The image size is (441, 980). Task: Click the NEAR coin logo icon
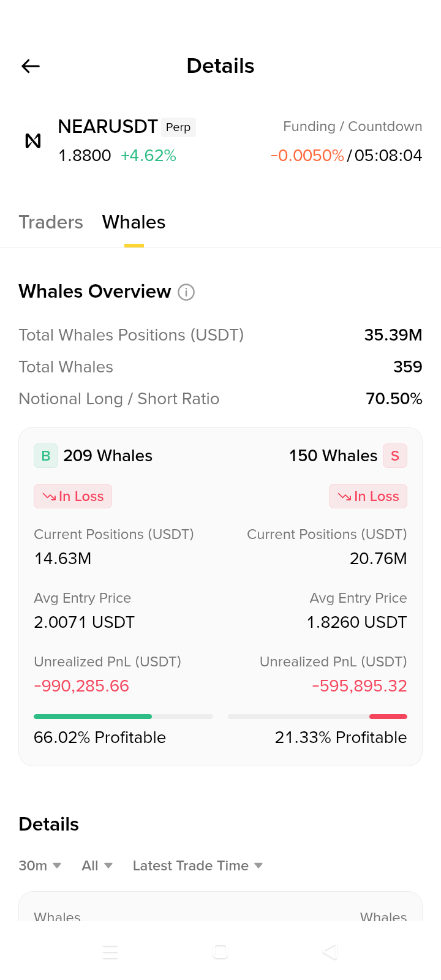click(33, 141)
